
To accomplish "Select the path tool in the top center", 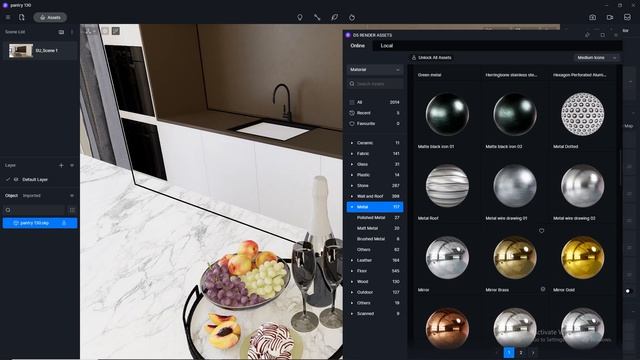I will click(317, 18).
